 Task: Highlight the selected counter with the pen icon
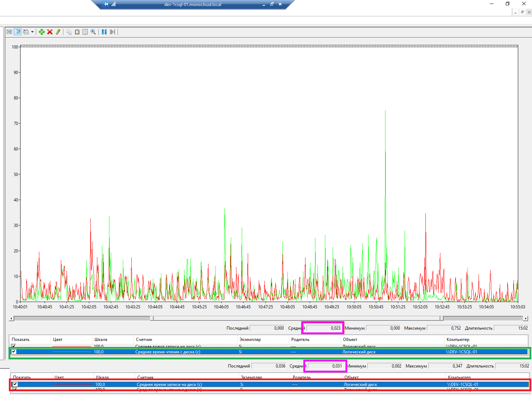point(58,32)
